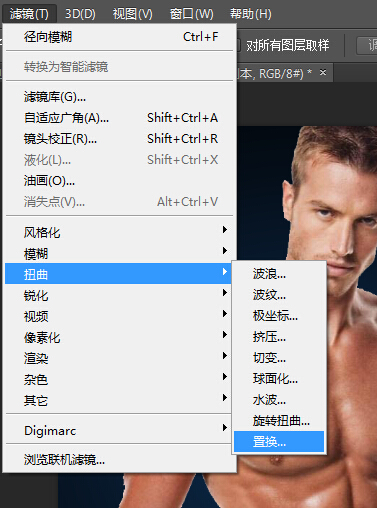Viewport: 377px width, 508px height.
Task: Expand the 扭曲 submenu
Action: (118, 274)
